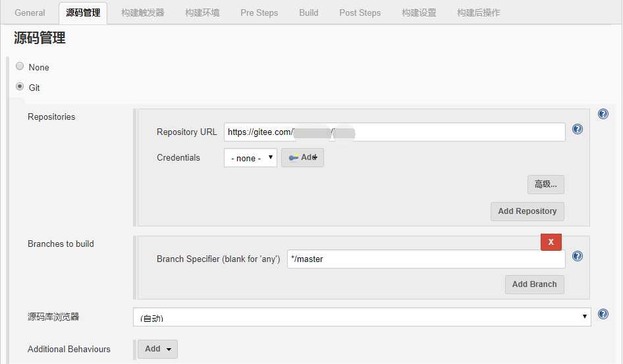
Task: Open the Build tab
Action: click(308, 13)
